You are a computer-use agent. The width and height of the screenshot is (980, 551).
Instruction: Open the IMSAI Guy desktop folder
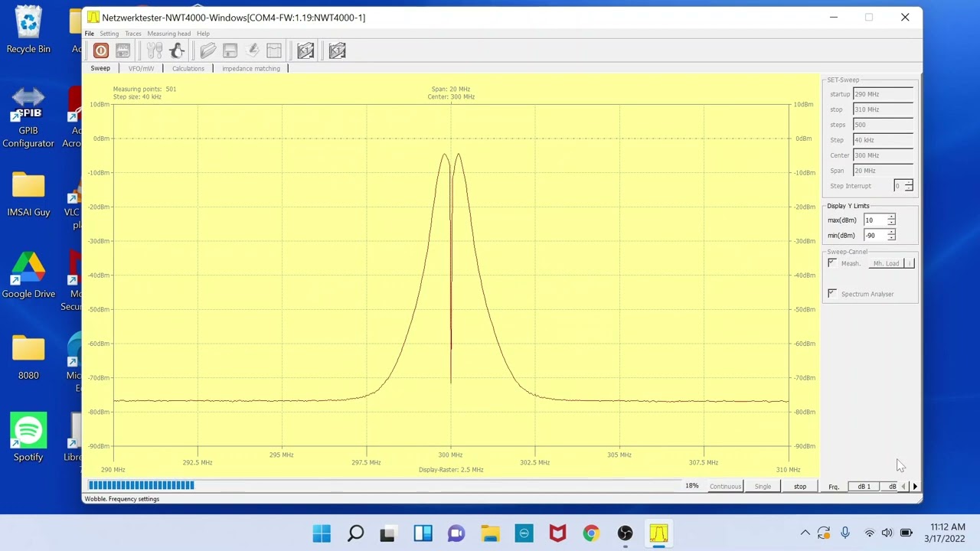click(x=28, y=194)
